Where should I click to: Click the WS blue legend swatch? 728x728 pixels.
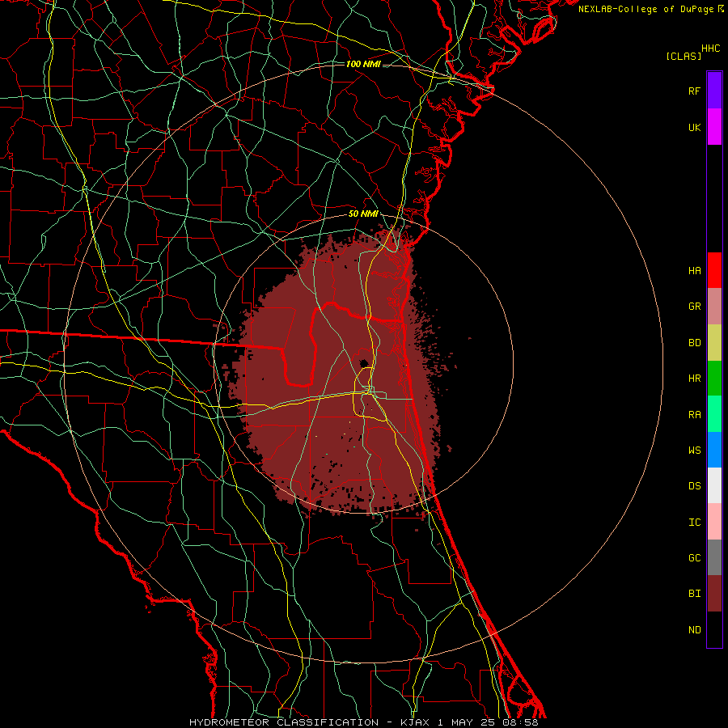point(714,450)
